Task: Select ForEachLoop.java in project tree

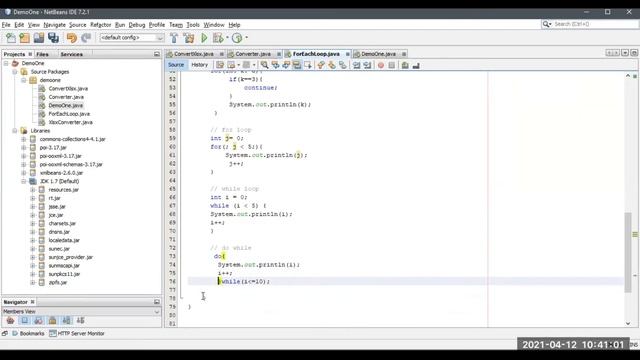Action: (x=69, y=114)
